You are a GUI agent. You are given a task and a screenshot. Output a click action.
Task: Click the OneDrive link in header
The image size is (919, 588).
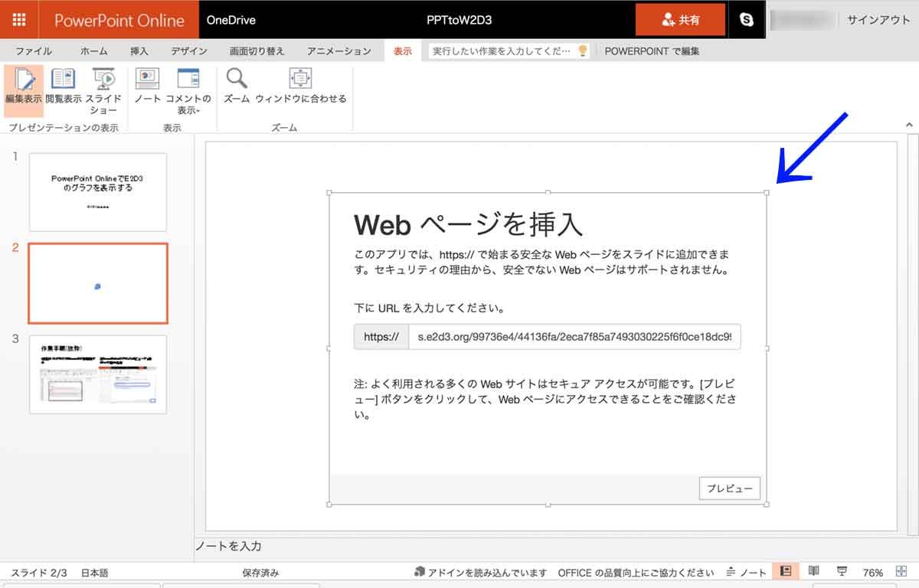[231, 20]
